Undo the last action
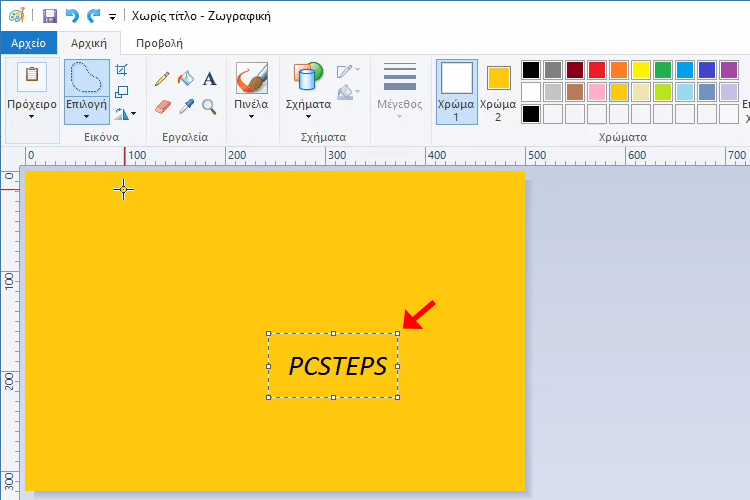 (x=72, y=16)
